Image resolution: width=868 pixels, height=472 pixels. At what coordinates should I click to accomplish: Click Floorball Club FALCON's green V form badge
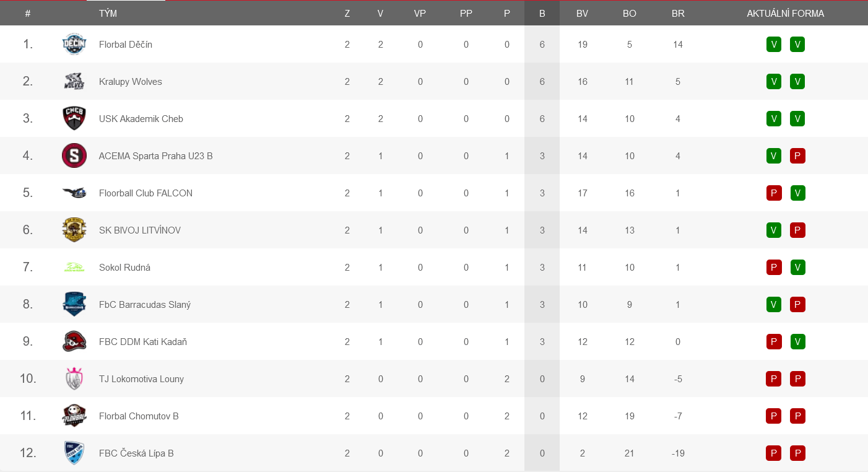(797, 193)
